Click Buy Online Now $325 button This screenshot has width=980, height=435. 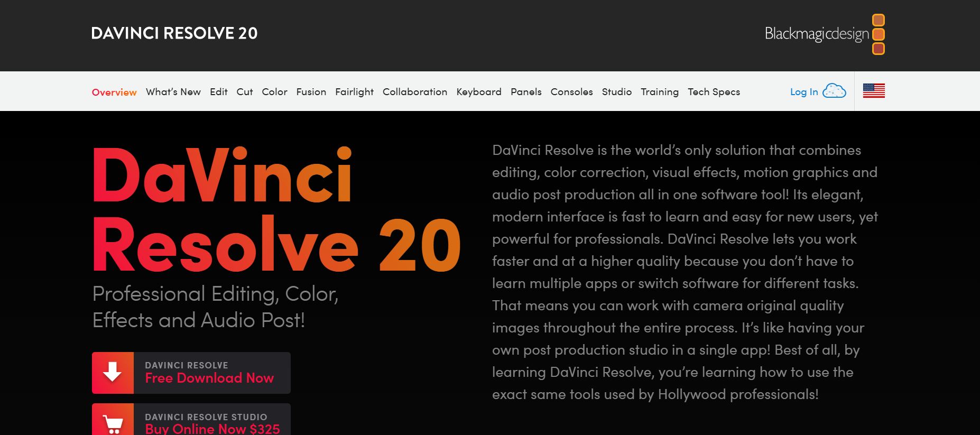[191, 420]
